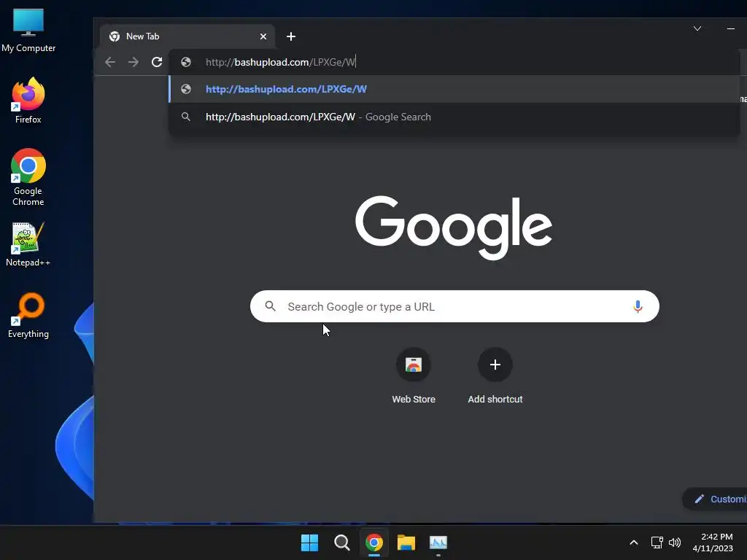747x560 pixels.
Task: Select the Firefox desktop shortcut
Action: pyautogui.click(x=28, y=101)
